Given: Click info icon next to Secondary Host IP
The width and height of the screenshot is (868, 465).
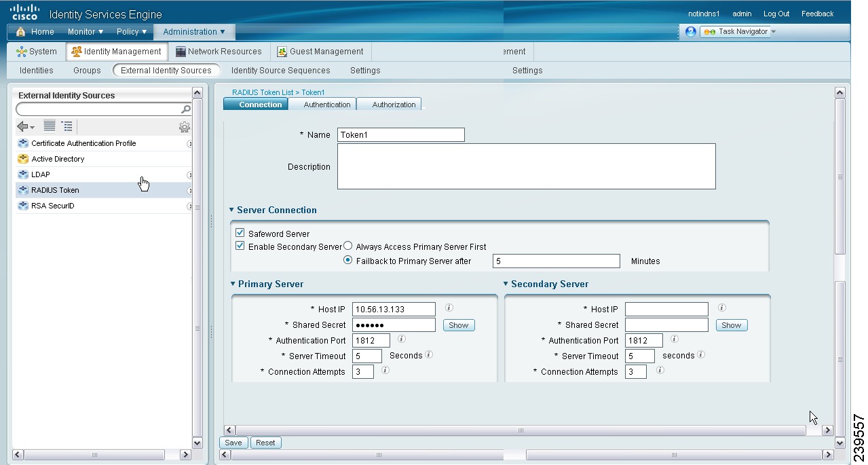Looking at the screenshot, I should [x=721, y=308].
